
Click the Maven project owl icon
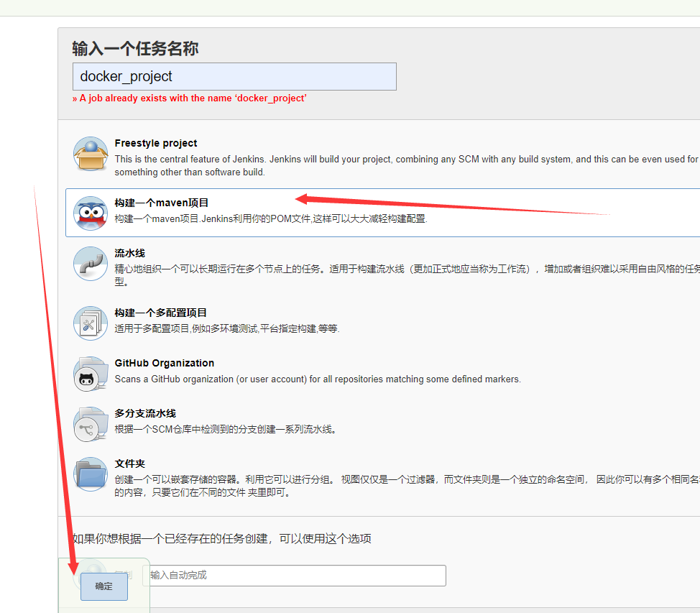[91, 213]
